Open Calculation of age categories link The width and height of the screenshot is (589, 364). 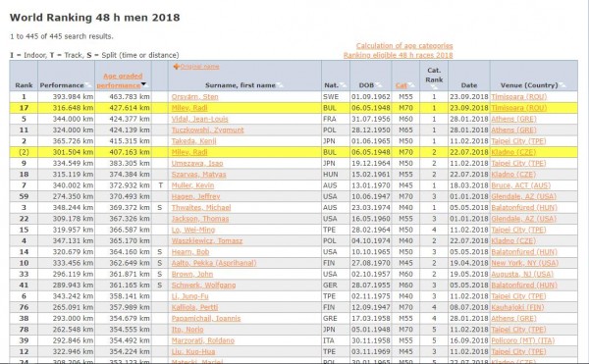(x=404, y=46)
